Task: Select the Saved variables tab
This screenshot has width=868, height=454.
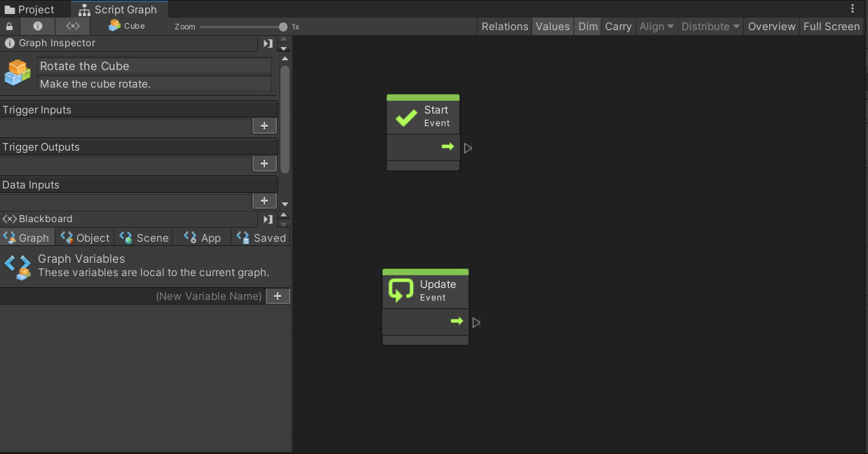Action: click(x=261, y=238)
